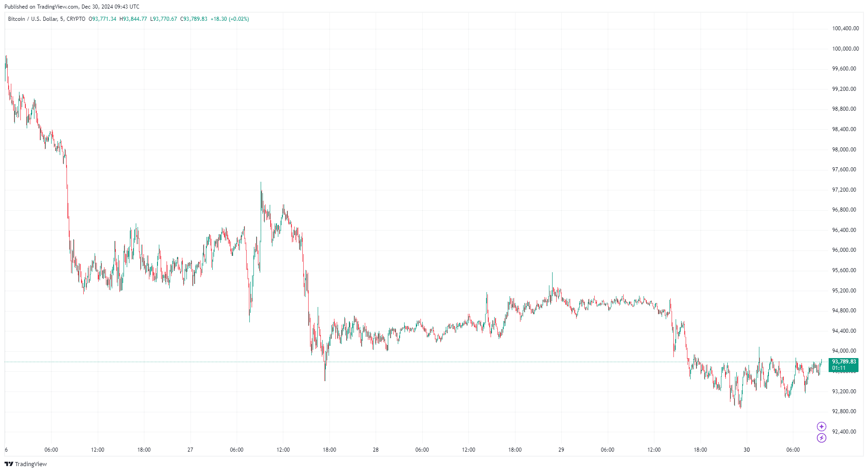The width and height of the screenshot is (868, 472).
Task: Click the high value H93,844.77
Action: point(133,19)
